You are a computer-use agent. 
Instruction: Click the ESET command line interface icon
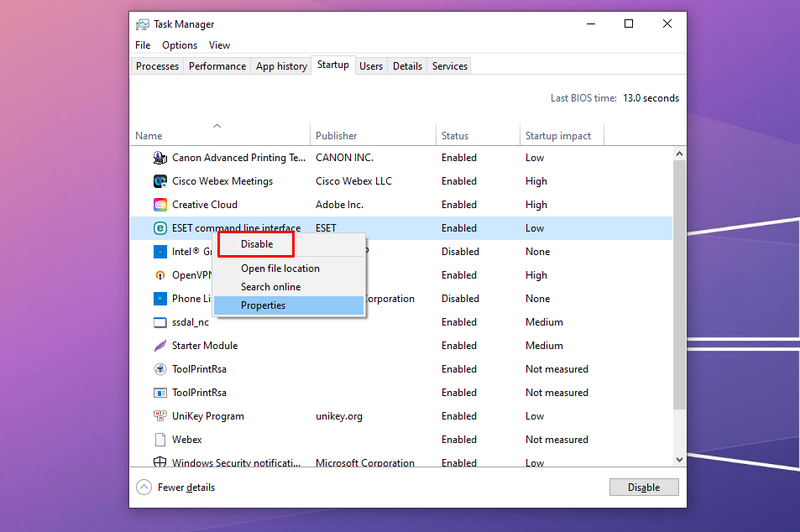(x=160, y=228)
